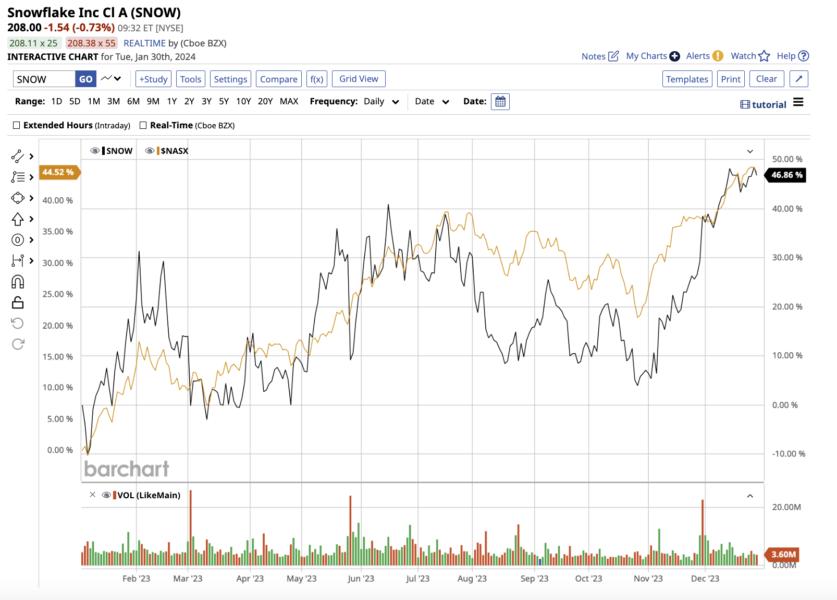Open chart Settings button
This screenshot has width=837, height=600.
230,79
